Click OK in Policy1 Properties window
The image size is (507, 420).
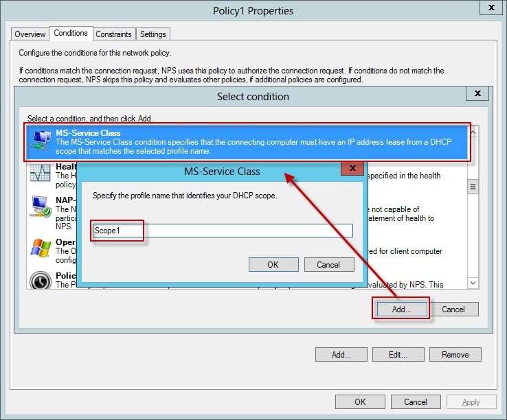(x=360, y=401)
